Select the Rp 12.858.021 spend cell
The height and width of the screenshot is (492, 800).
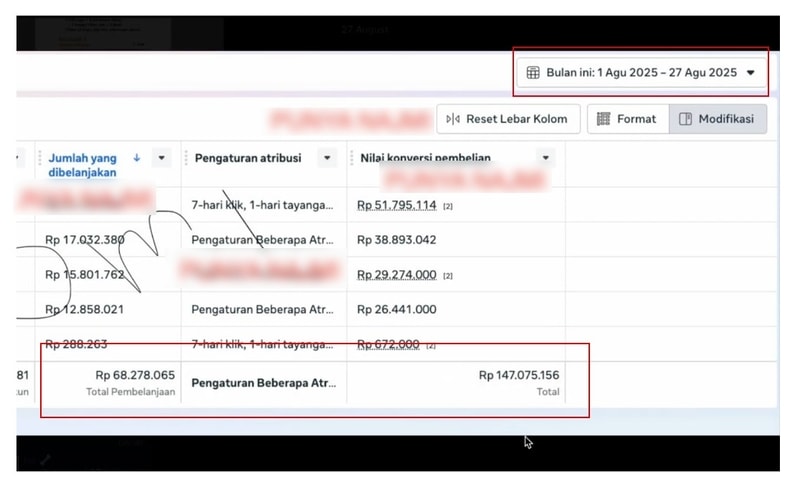point(85,310)
